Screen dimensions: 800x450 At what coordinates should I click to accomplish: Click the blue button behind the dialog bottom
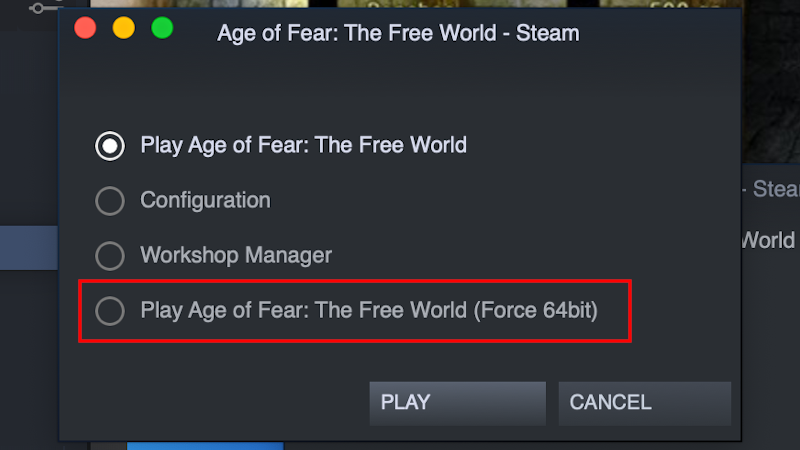click(x=205, y=445)
